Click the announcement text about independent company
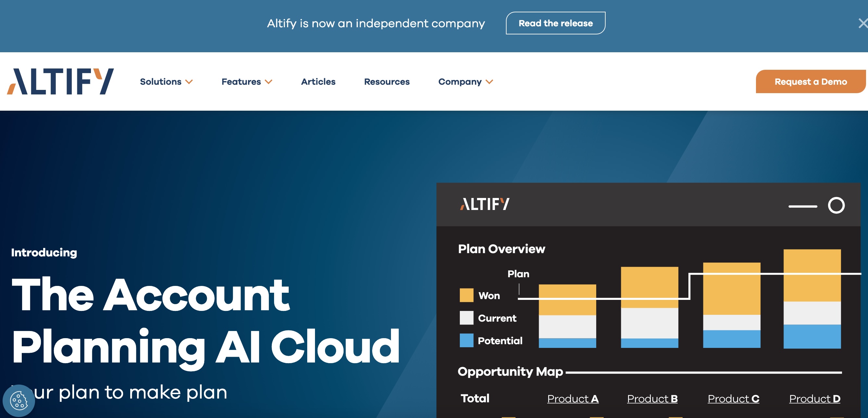The width and height of the screenshot is (868, 418). [376, 23]
